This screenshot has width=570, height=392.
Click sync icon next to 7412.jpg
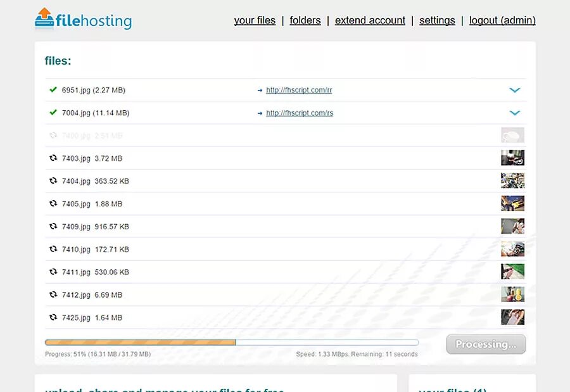(x=53, y=294)
